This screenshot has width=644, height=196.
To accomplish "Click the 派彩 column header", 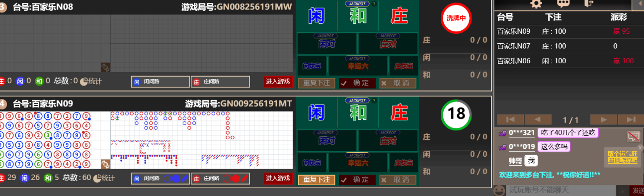I will [x=619, y=17].
